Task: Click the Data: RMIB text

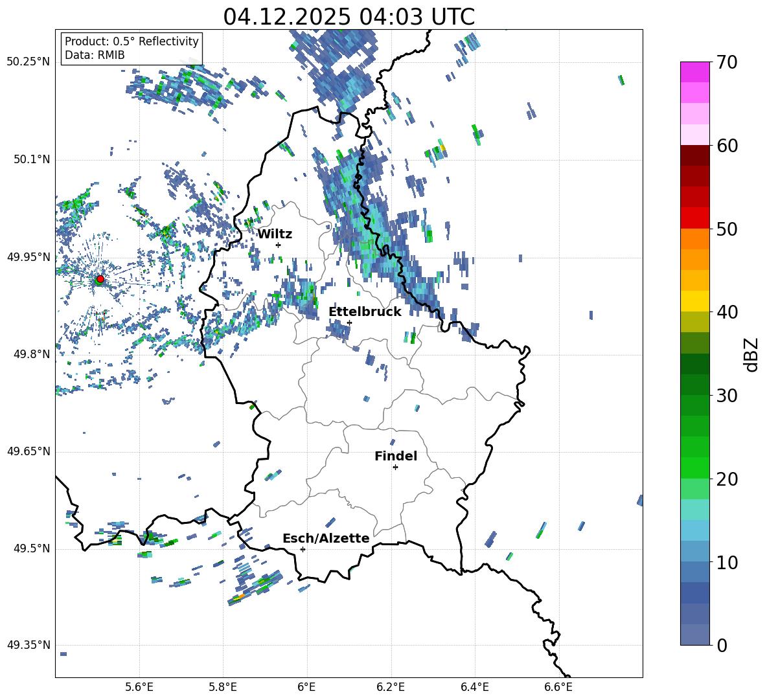Action: (x=95, y=55)
